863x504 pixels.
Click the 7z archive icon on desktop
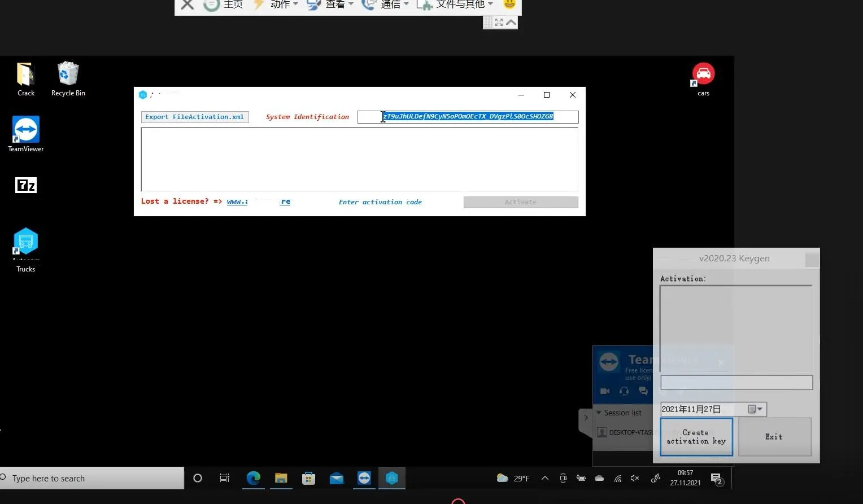point(25,185)
